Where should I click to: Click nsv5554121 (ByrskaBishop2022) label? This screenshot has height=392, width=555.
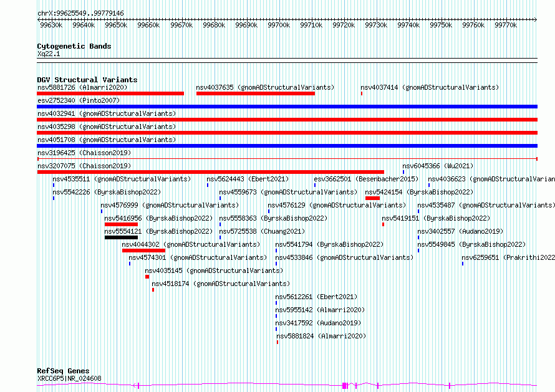click(x=158, y=231)
